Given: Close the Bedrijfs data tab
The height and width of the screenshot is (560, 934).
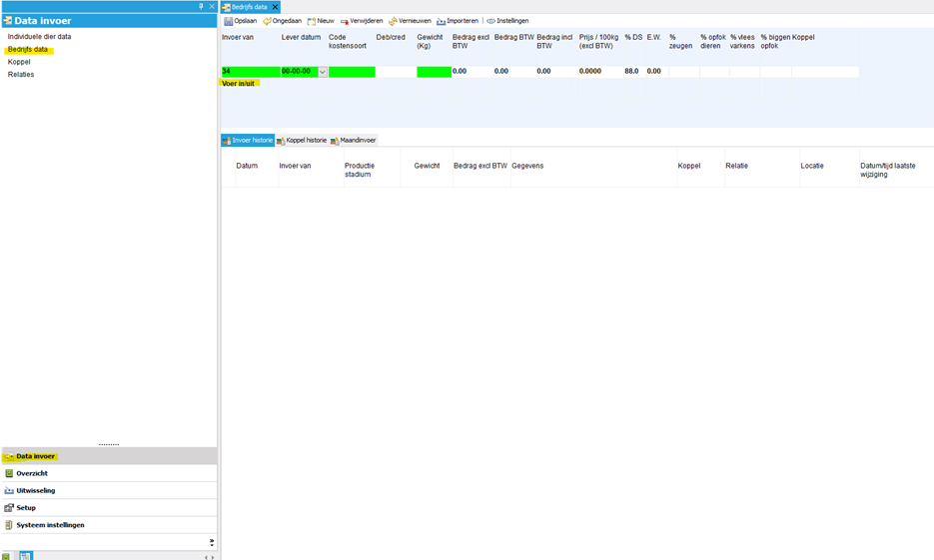Looking at the screenshot, I should pyautogui.click(x=275, y=7).
